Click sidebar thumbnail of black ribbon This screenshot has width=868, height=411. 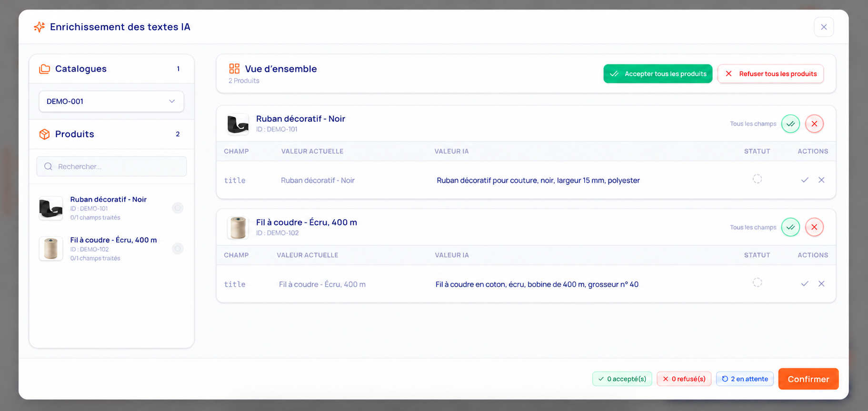click(51, 208)
